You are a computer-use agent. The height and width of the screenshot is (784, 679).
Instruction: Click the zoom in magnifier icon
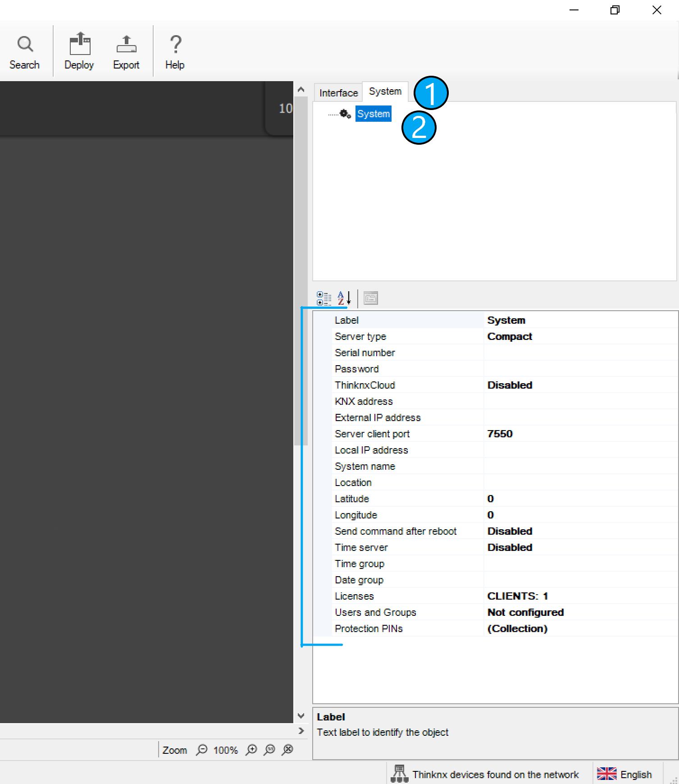point(251,750)
